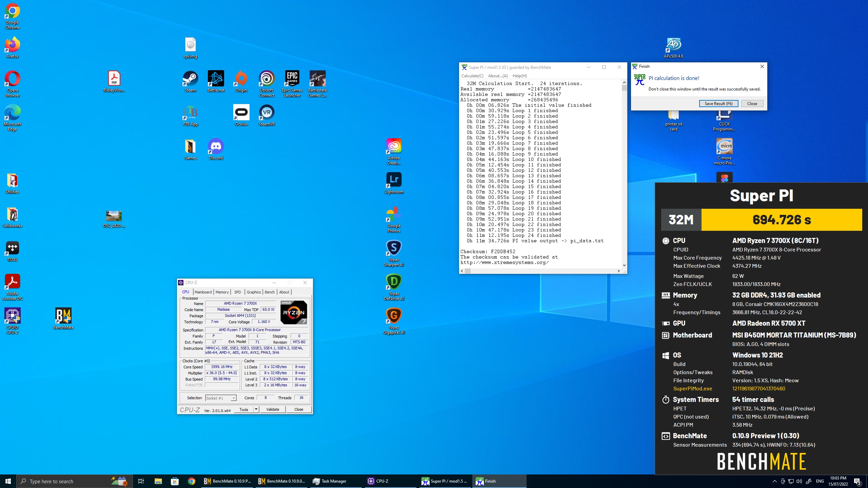Open the About tab in CPU-Z
Viewport: 868px width, 488px height.
(x=284, y=292)
